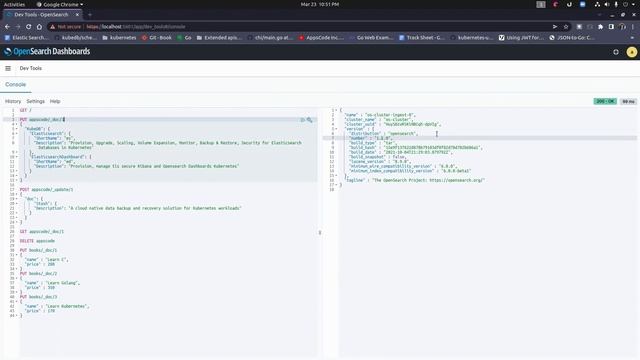Open Settings menu in console

coord(36,101)
